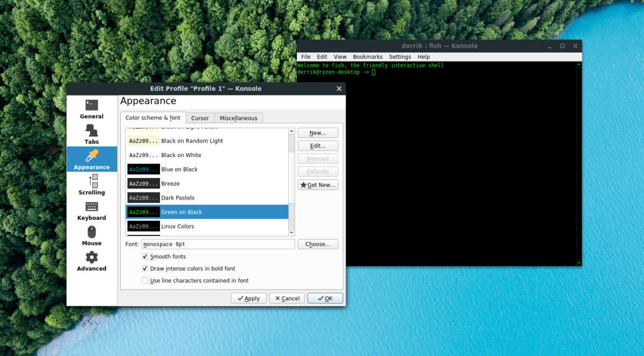Screen dimensions: 644x356
Task: Open the Advanced settings gear
Action: (92, 257)
